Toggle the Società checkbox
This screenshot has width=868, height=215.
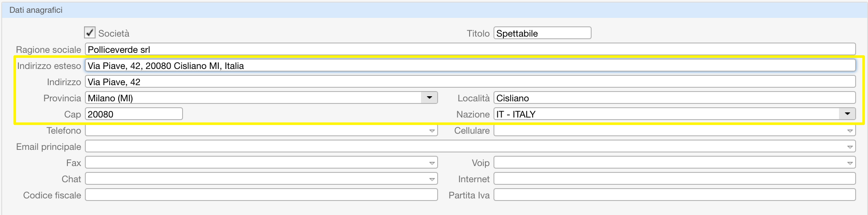[x=90, y=33]
